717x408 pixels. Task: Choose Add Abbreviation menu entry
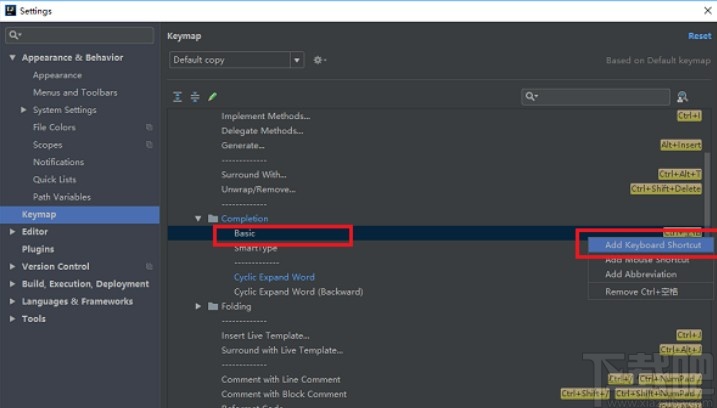[x=650, y=274]
